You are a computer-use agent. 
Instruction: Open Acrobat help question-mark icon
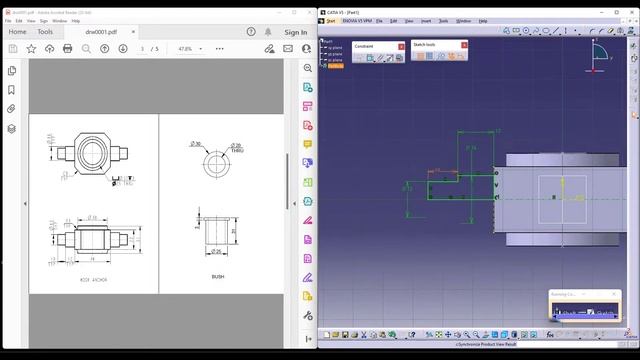pos(251,32)
